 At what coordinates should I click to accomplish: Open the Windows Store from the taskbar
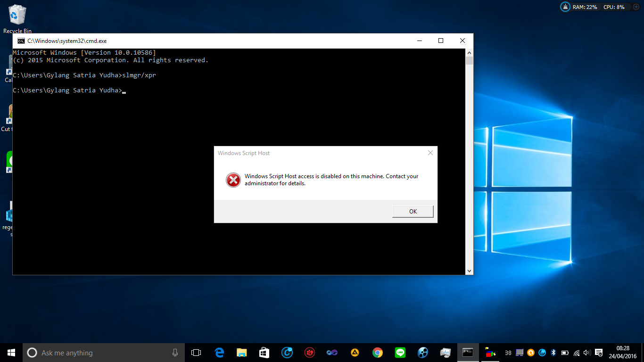coord(264,352)
